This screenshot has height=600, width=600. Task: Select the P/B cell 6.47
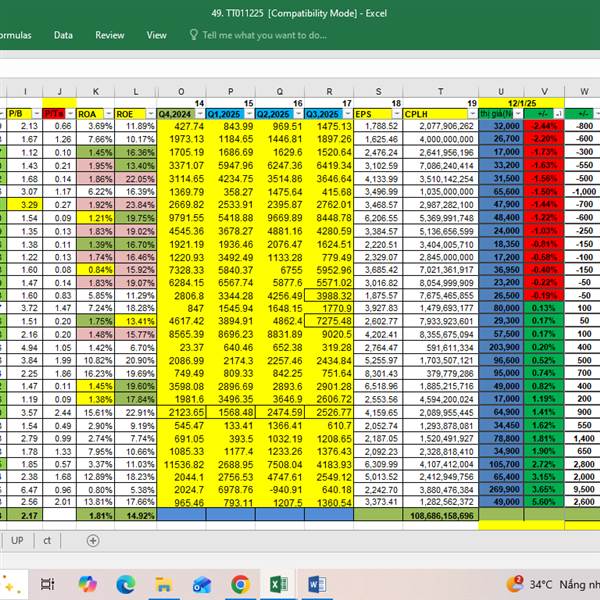pos(25,489)
